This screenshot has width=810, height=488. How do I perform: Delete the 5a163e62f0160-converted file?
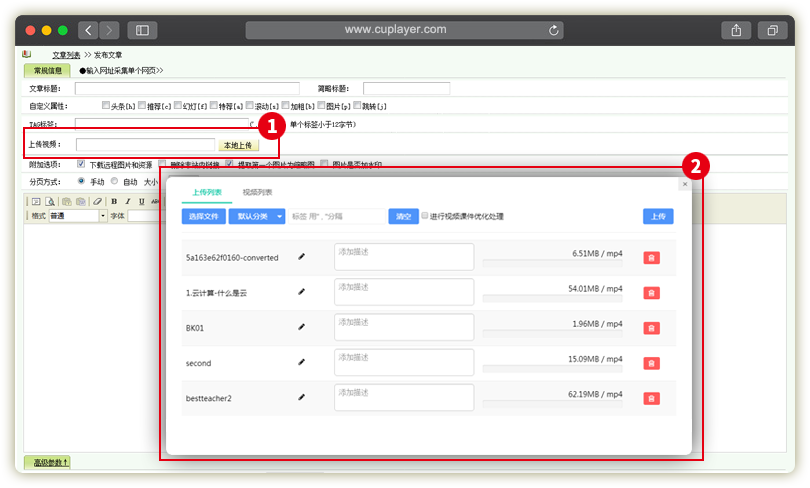tap(651, 257)
